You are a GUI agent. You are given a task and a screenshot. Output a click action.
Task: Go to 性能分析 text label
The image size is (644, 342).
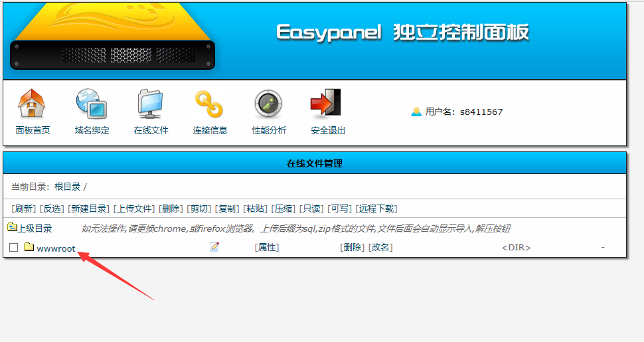(269, 130)
